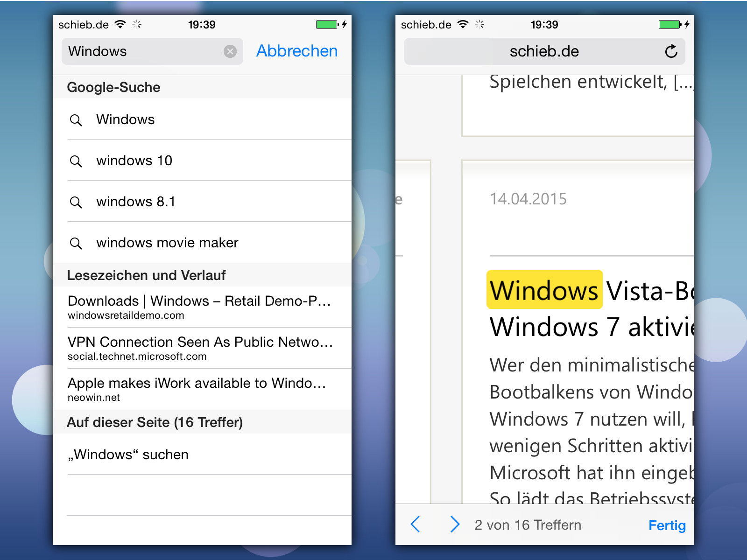This screenshot has width=747, height=560.
Task: Go to previous match with left chevron
Action: [416, 525]
